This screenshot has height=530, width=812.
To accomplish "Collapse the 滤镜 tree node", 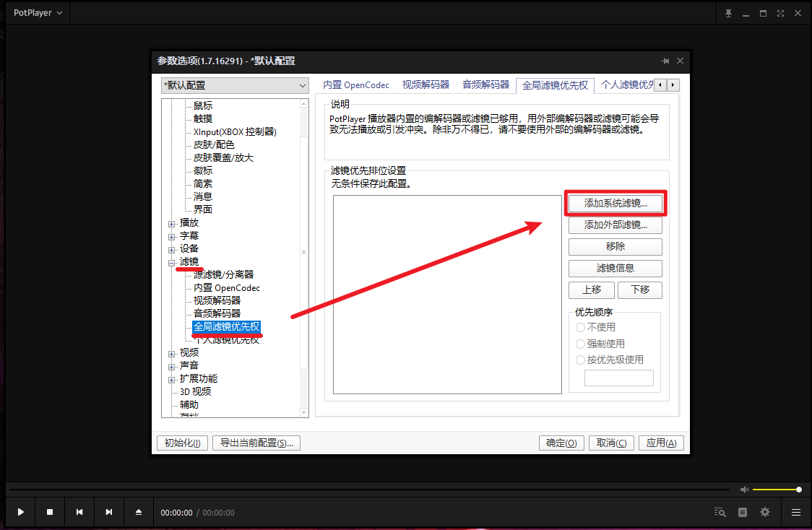I will click(x=171, y=262).
